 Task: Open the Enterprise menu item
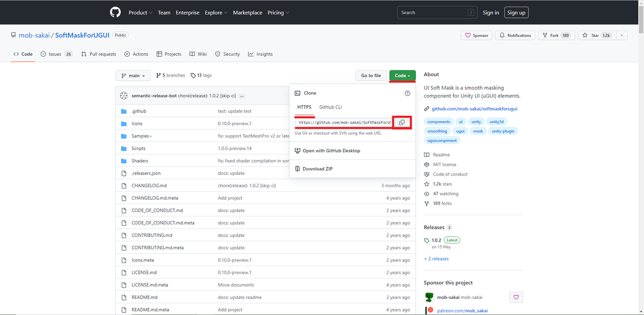[x=187, y=12]
